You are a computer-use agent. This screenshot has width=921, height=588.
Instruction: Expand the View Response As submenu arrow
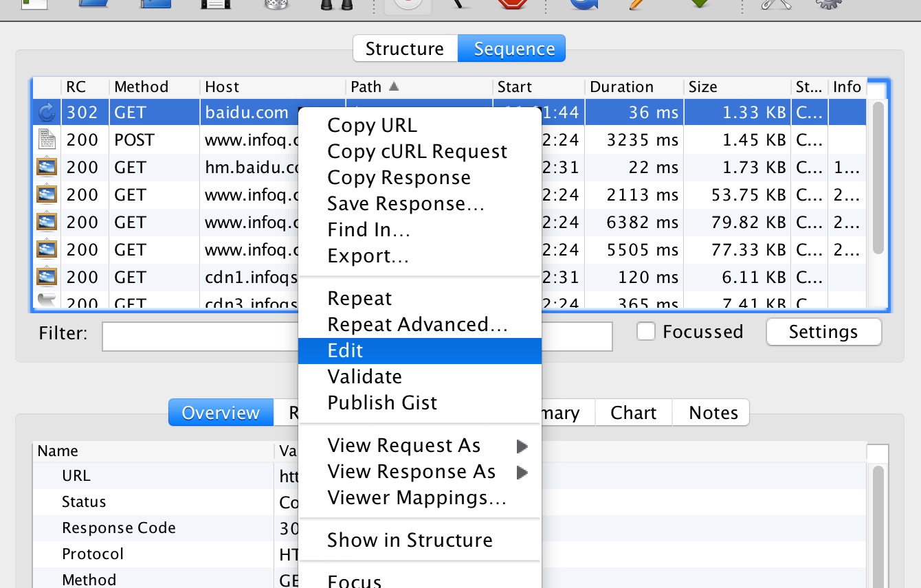coord(522,473)
